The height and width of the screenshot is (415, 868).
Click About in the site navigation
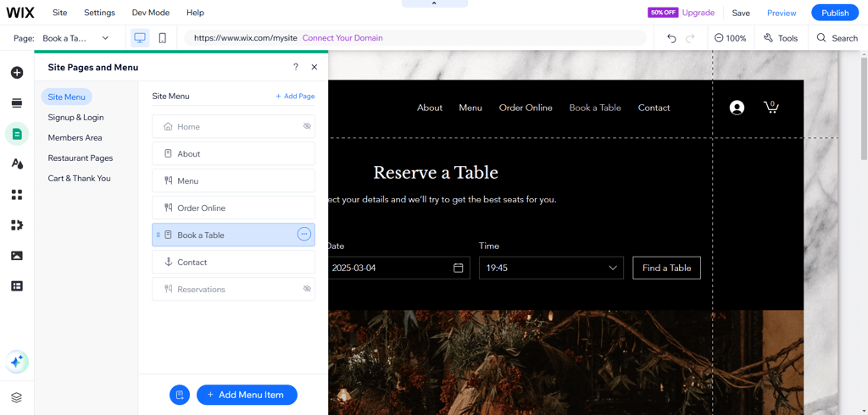[x=430, y=108]
